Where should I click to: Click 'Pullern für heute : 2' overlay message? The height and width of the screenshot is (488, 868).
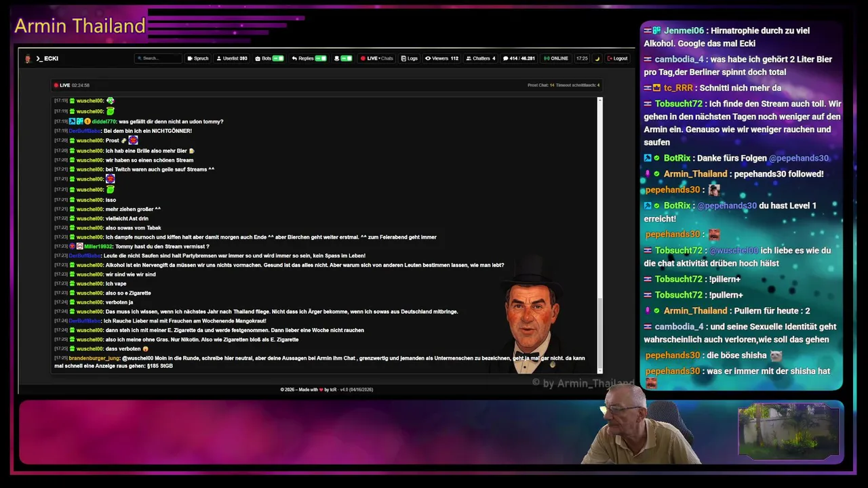772,311
